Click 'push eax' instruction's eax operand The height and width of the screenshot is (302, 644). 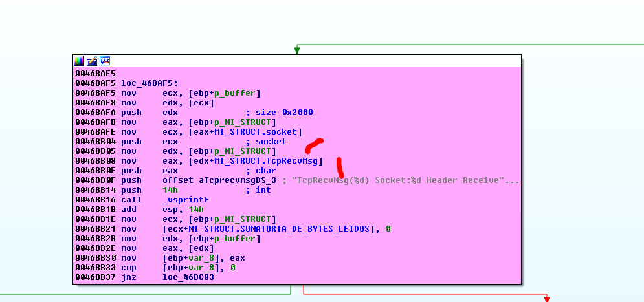[170, 171]
